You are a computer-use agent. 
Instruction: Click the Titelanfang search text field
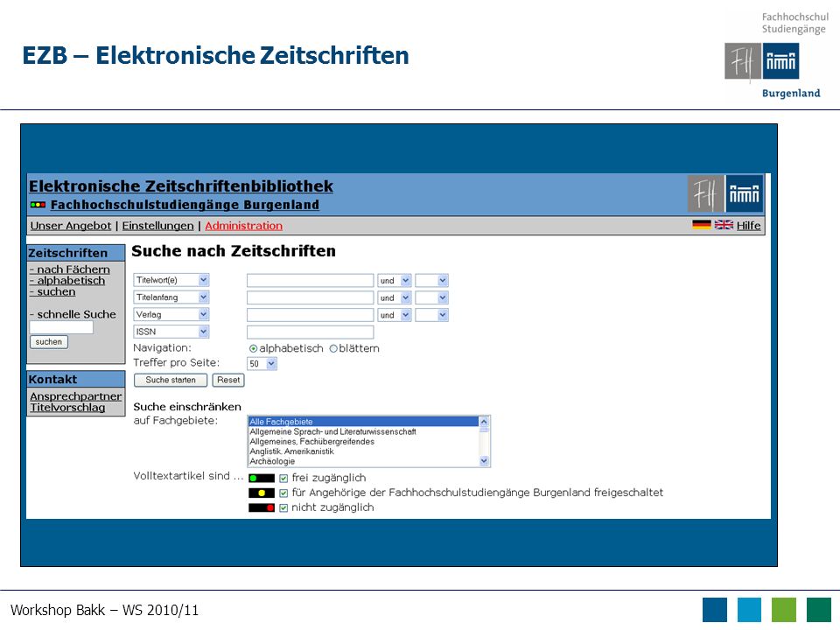tap(310, 297)
